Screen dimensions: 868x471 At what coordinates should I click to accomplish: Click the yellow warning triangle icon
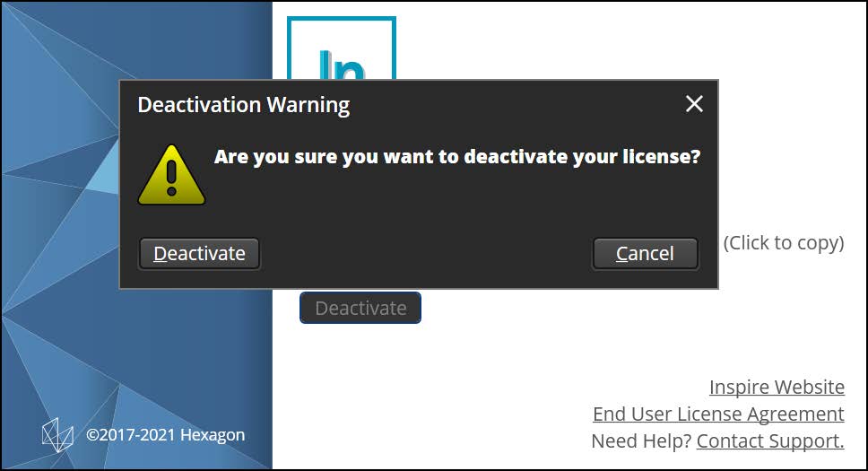point(171,175)
